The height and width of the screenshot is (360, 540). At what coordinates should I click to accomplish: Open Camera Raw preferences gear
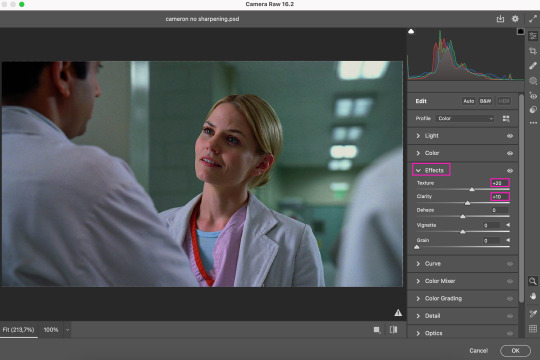pyautogui.click(x=515, y=19)
